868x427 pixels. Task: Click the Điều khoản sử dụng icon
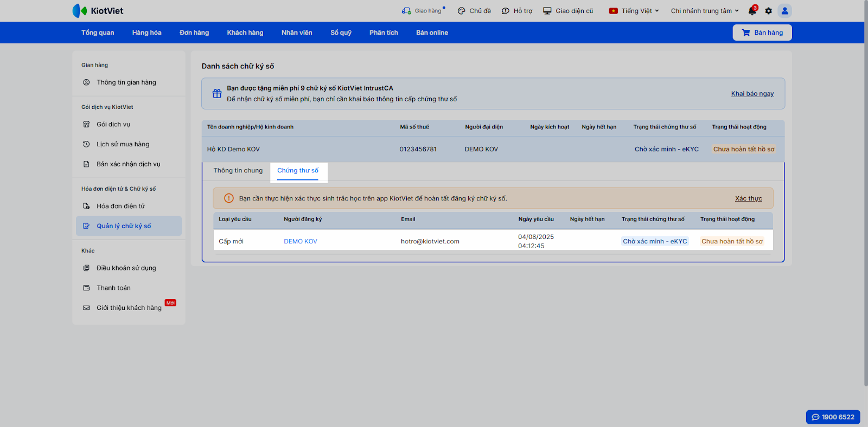pyautogui.click(x=86, y=268)
